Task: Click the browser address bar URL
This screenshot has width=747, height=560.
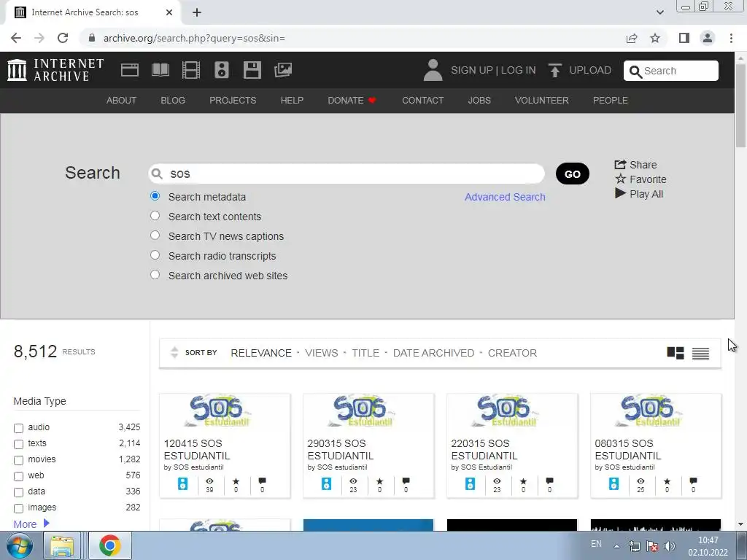Action: click(x=194, y=38)
